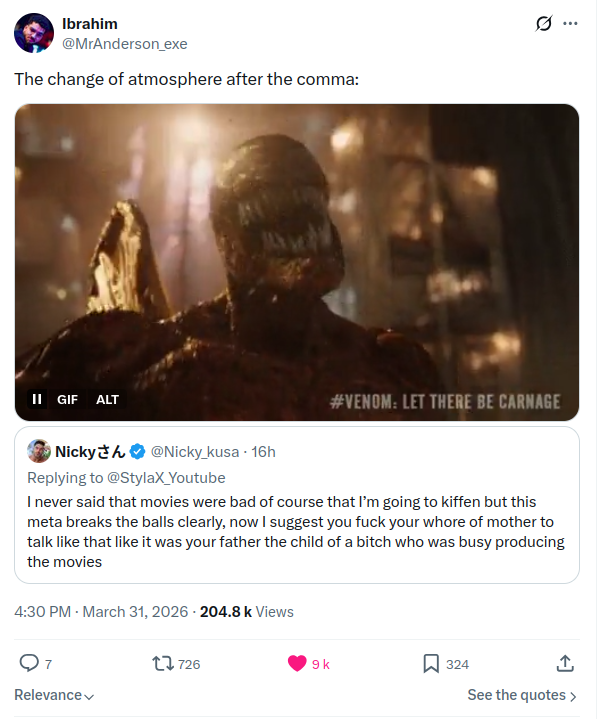This screenshot has height=719, width=603.
Task: Like the post with the heart icon
Action: [297, 663]
